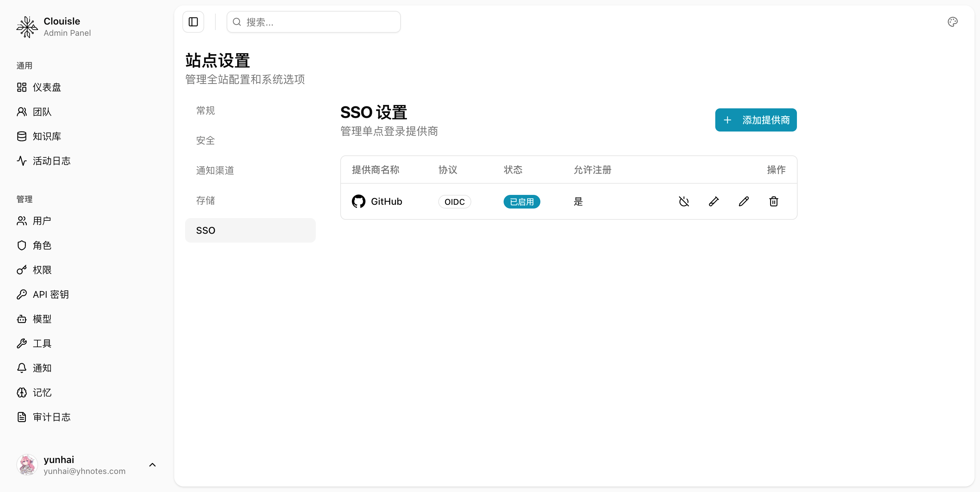The image size is (980, 492).
Task: Toggle the 已启用 status badge
Action: [522, 201]
